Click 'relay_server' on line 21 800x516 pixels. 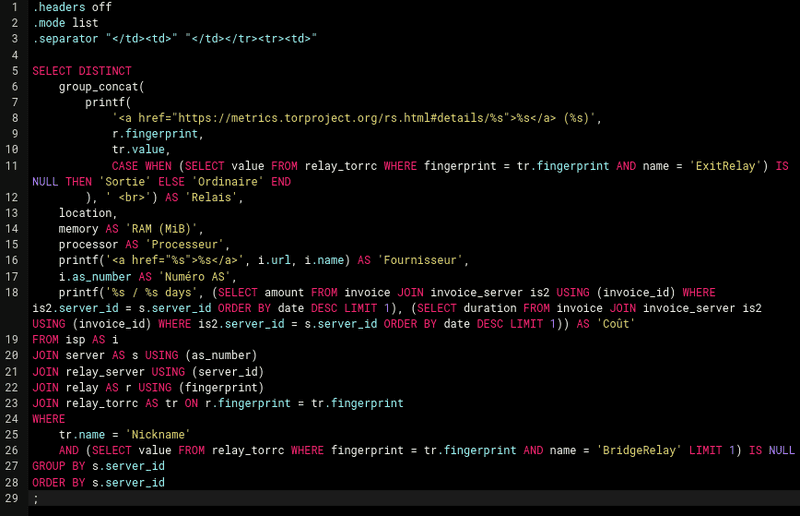click(105, 372)
